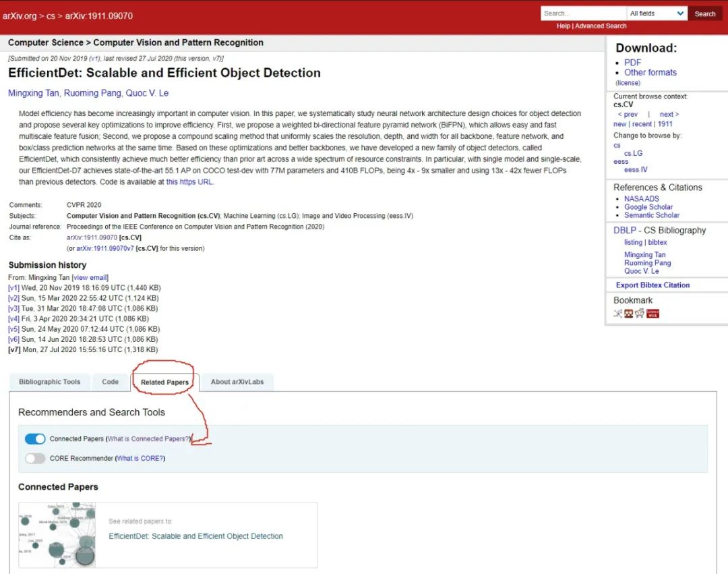Open [v2] in submission history
728x574 pixels.
click(13, 298)
